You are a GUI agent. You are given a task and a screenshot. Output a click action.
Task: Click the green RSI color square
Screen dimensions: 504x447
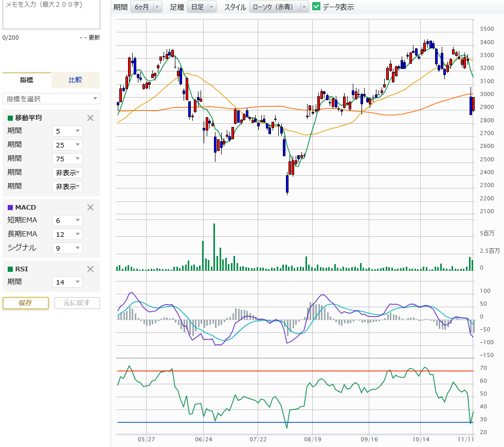(10, 269)
